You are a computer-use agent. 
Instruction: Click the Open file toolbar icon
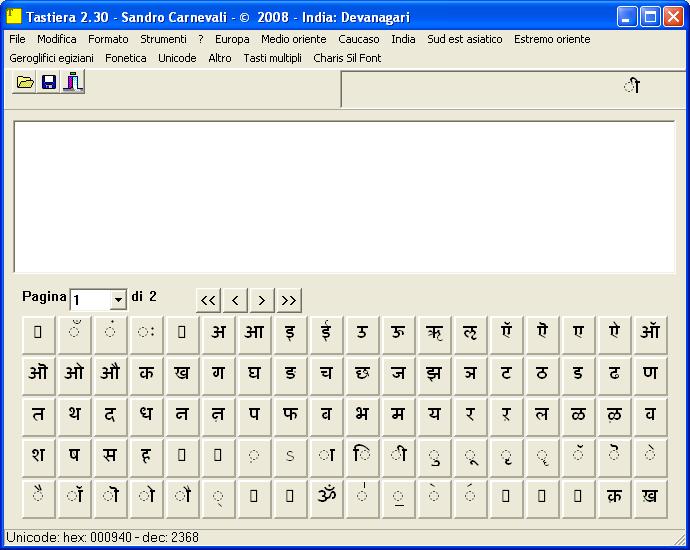point(25,82)
